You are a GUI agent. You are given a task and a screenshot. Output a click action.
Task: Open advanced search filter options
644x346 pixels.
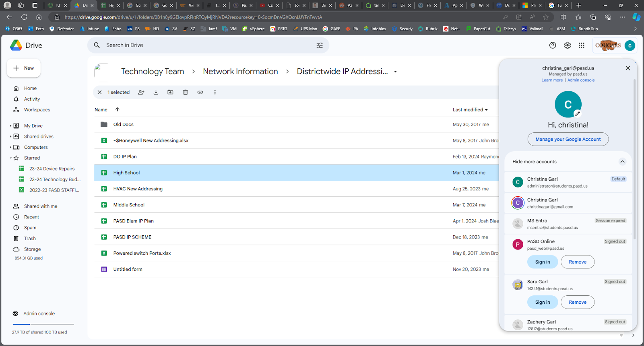320,45
